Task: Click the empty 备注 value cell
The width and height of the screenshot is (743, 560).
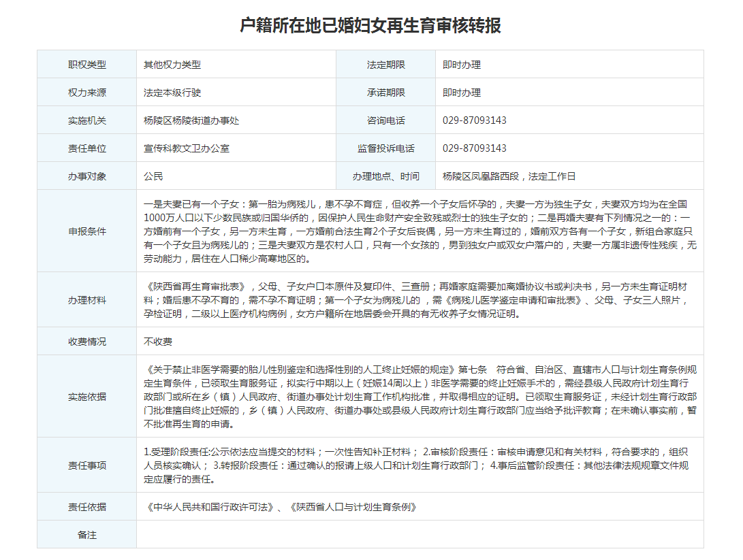Action: tap(420, 535)
